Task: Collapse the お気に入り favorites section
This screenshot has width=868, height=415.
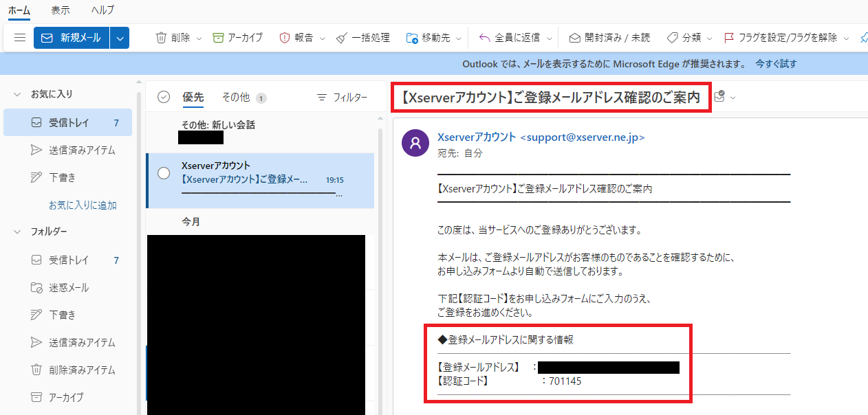Action: (17, 94)
